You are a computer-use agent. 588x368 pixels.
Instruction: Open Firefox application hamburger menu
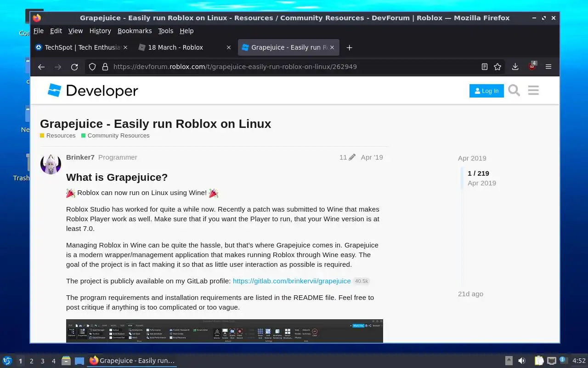click(x=548, y=67)
